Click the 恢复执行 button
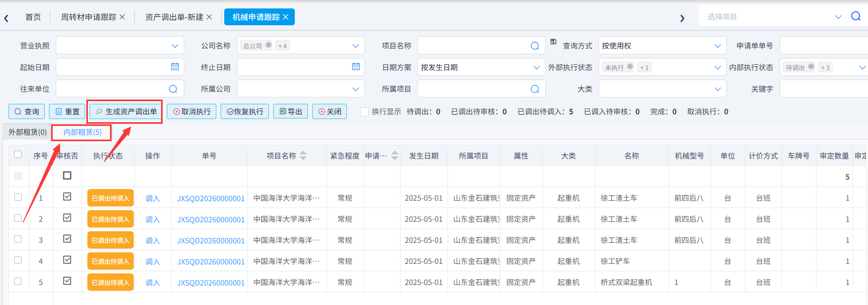This screenshot has height=305, width=868. [245, 112]
